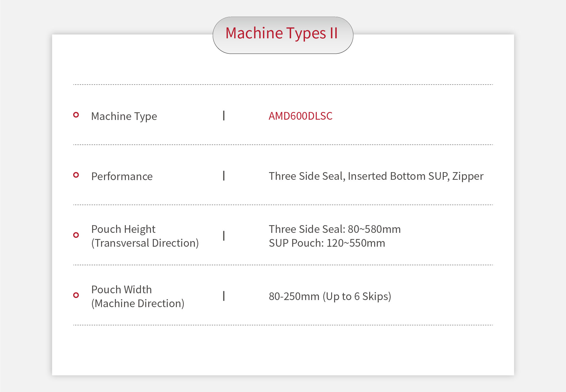Image resolution: width=566 pixels, height=392 pixels.
Task: Click SUP Pouch: 120~550mm value
Action: [x=327, y=243]
